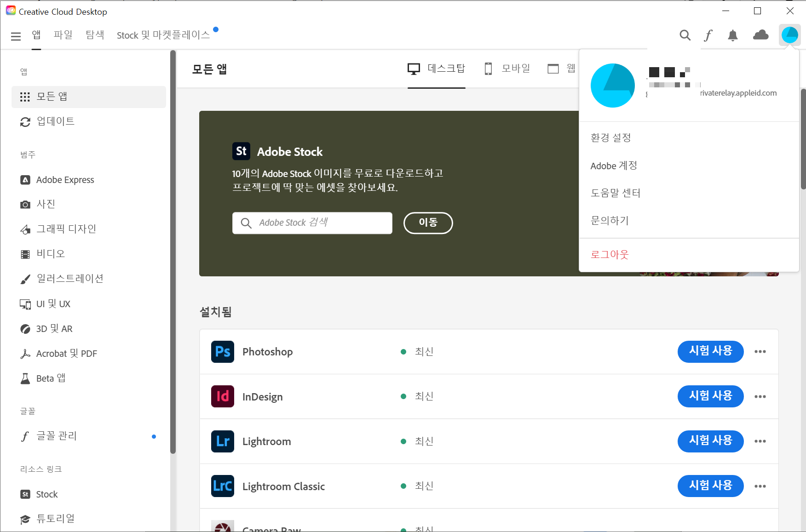Click the profile avatar icon in header
This screenshot has width=806, height=532.
[x=790, y=35]
